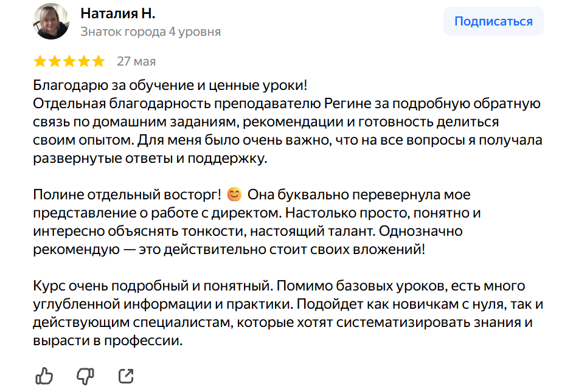Screen dimensions: 573x392
Task: Click the thumbs-up like icon
Action: coord(44,376)
